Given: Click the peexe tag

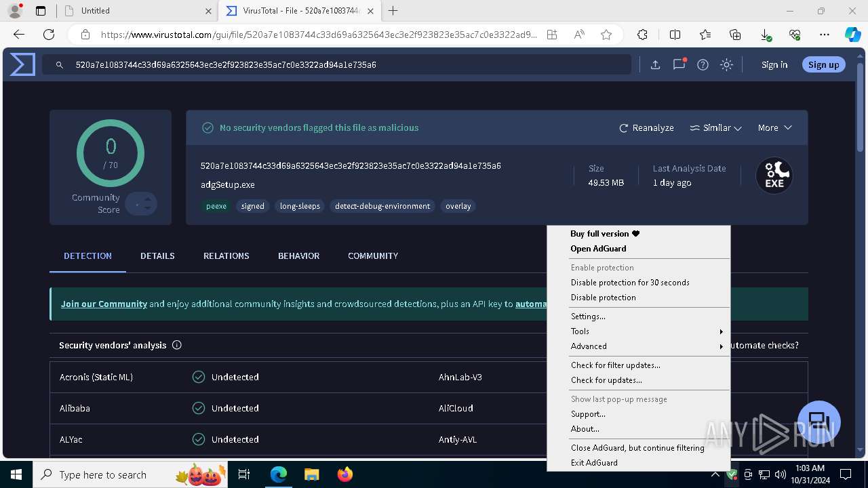Looking at the screenshot, I should tap(216, 206).
